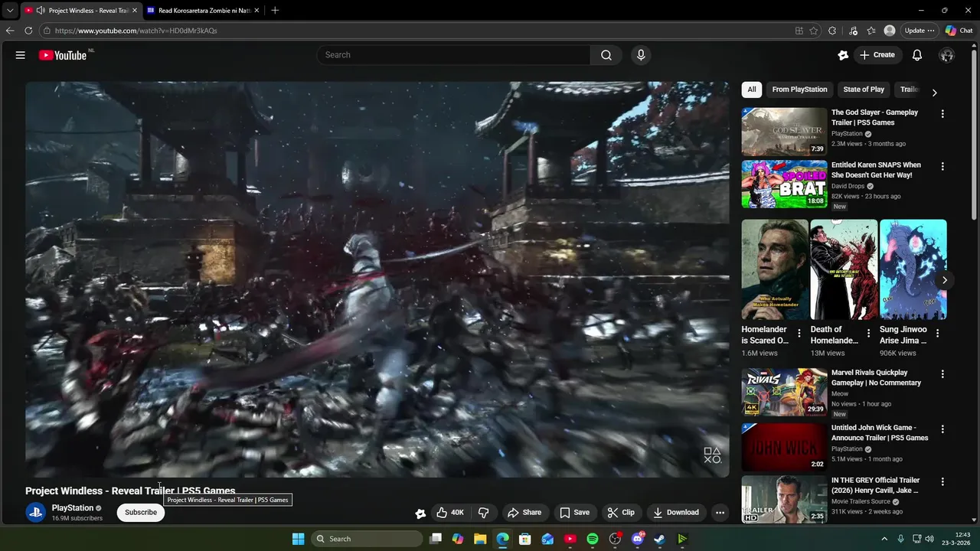Open a new browser tab

[275, 11]
